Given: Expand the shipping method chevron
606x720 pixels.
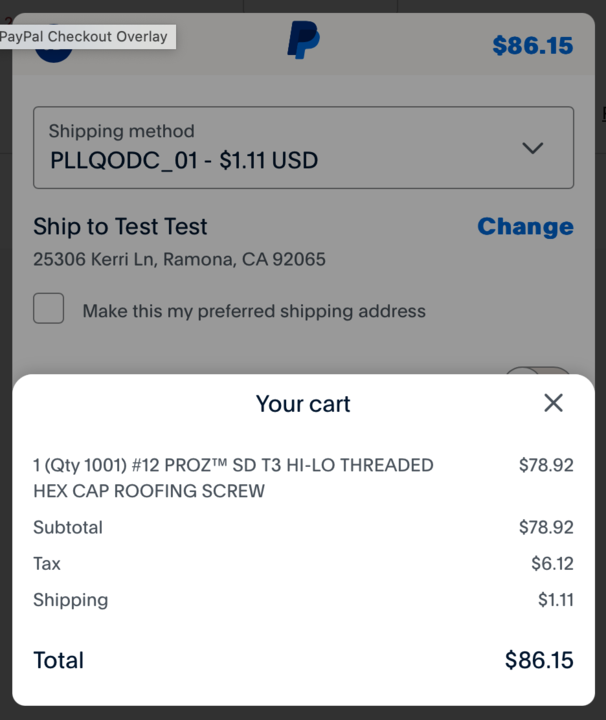Looking at the screenshot, I should pyautogui.click(x=533, y=148).
